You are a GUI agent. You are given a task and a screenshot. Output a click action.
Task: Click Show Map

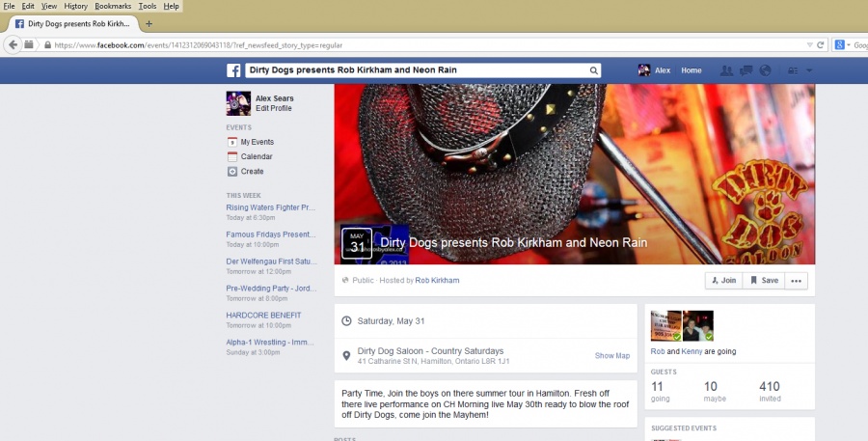pos(612,356)
